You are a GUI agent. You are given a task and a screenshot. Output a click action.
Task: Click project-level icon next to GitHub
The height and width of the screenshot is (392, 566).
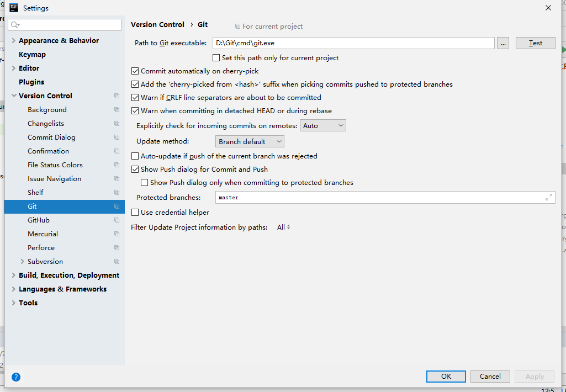pos(117,220)
